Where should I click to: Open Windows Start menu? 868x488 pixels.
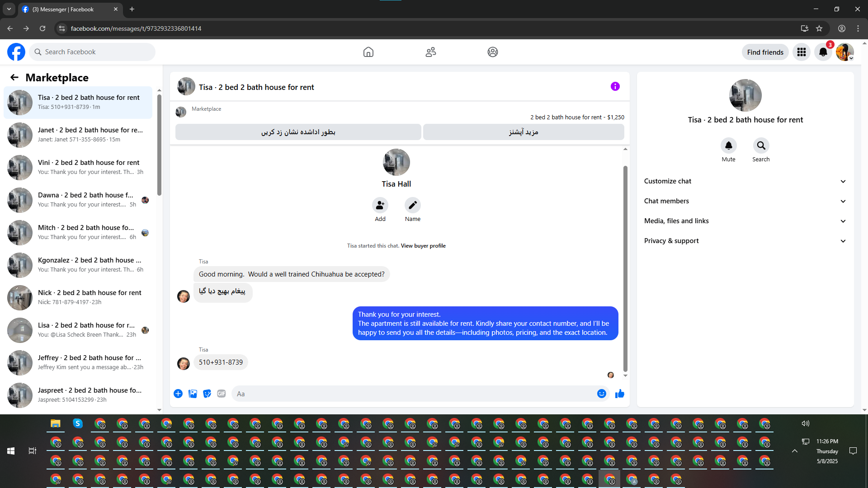click(x=11, y=451)
